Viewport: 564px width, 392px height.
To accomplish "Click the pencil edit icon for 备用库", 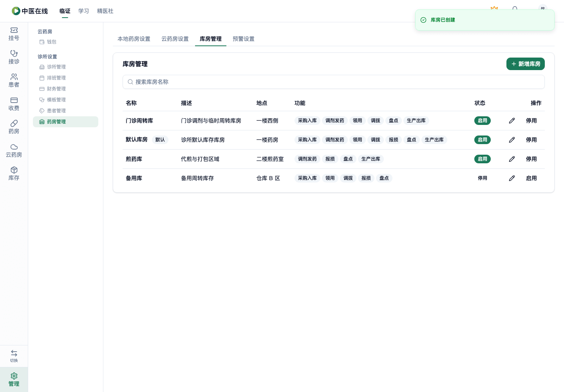I will click(512, 178).
